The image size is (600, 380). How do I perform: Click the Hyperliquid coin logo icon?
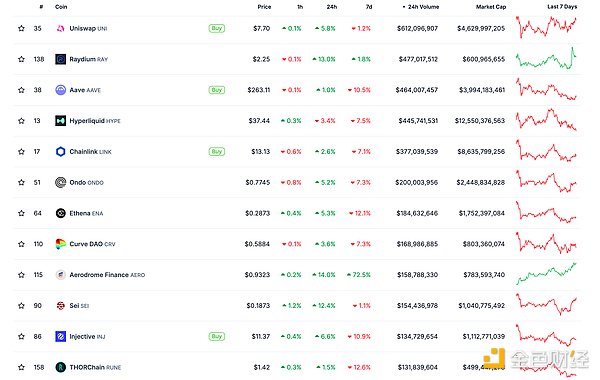coord(60,121)
